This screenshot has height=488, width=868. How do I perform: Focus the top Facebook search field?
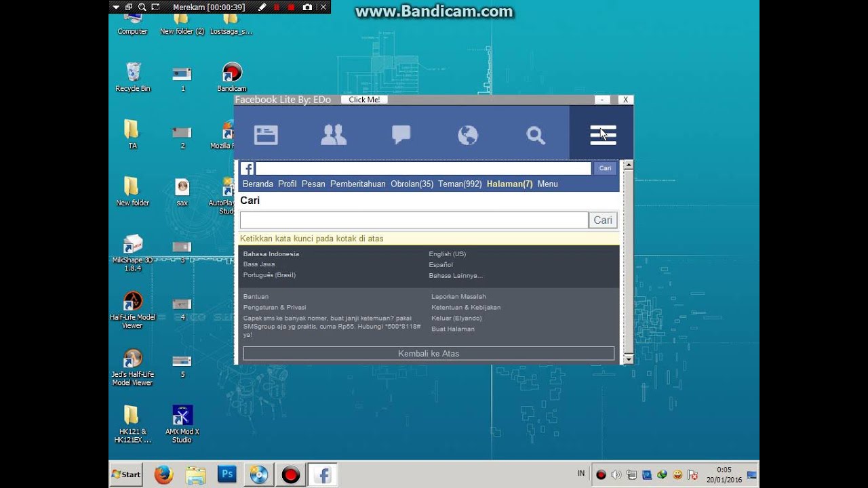pos(423,168)
